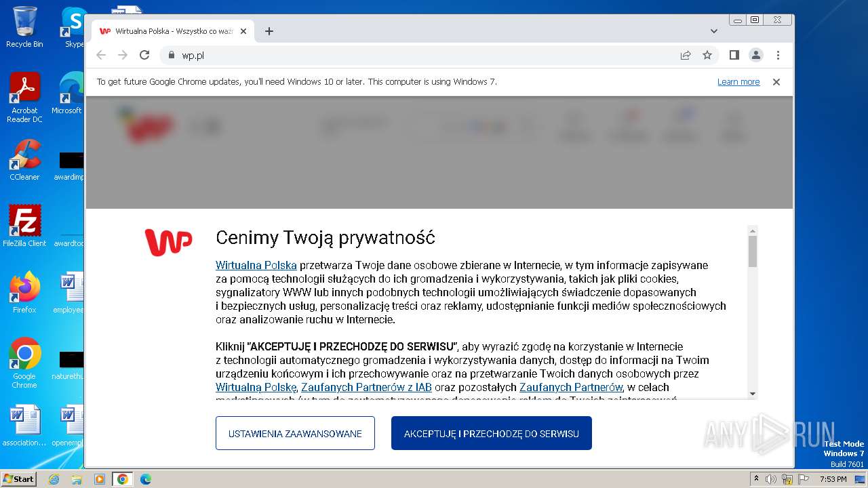
Task: Open the openempl Word document icon
Action: point(69,426)
